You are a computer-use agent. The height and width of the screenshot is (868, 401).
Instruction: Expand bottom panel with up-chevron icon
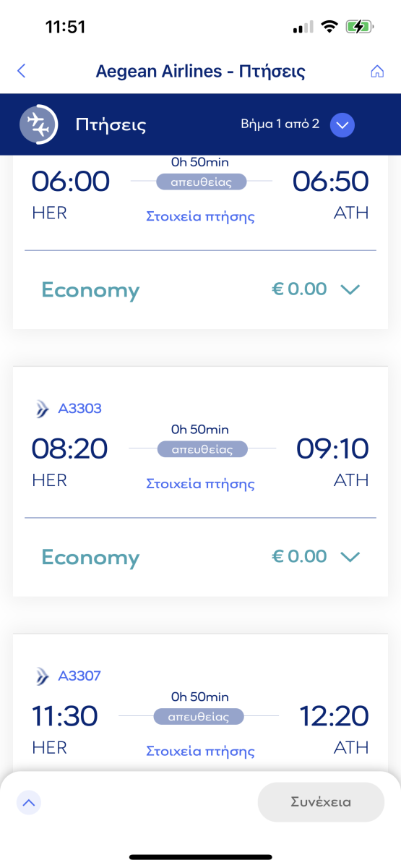(x=29, y=801)
